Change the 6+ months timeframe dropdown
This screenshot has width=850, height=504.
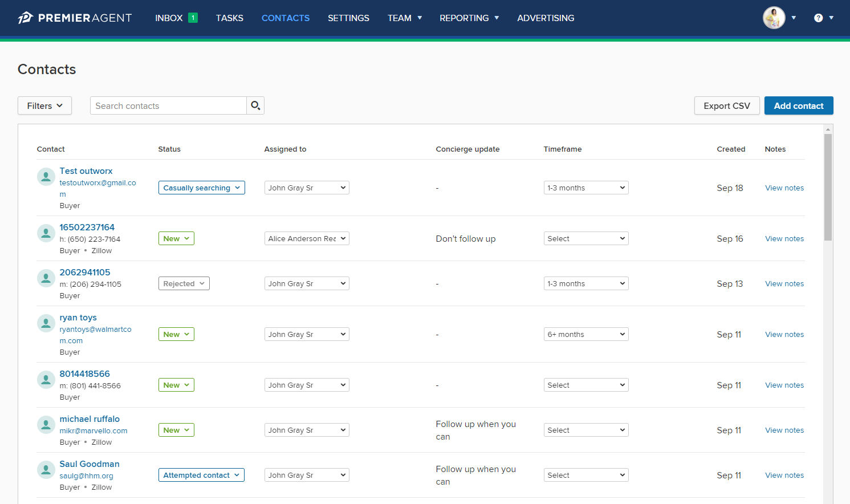coord(585,334)
